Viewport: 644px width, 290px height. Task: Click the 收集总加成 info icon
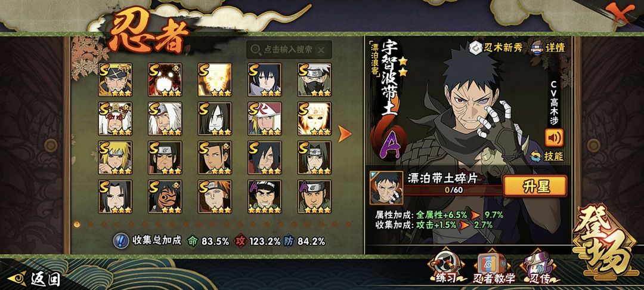click(x=120, y=241)
